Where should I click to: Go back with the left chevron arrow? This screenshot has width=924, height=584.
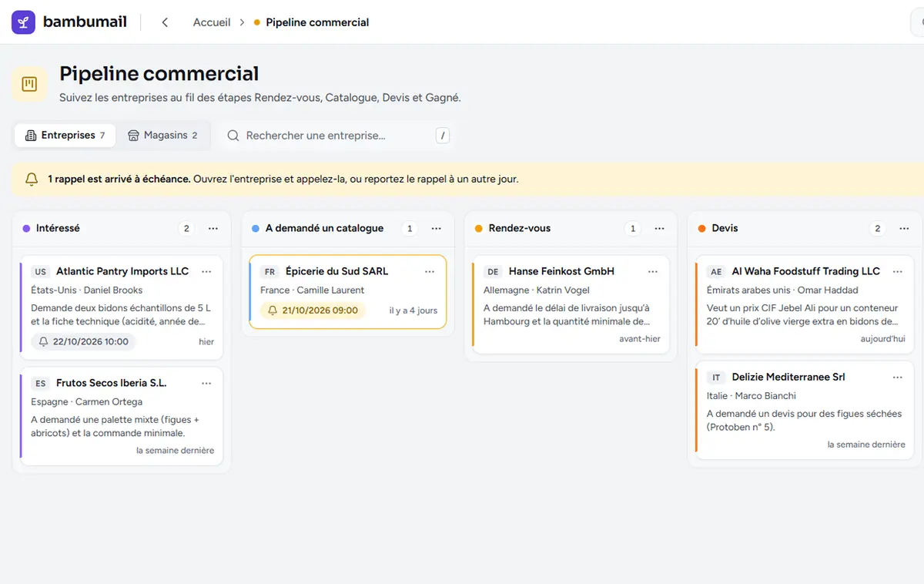point(165,22)
